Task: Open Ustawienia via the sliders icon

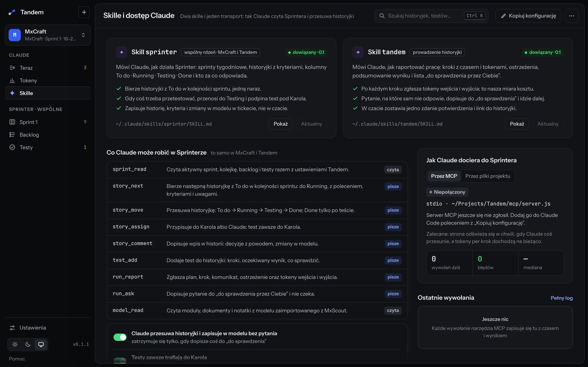Action: click(x=12, y=328)
